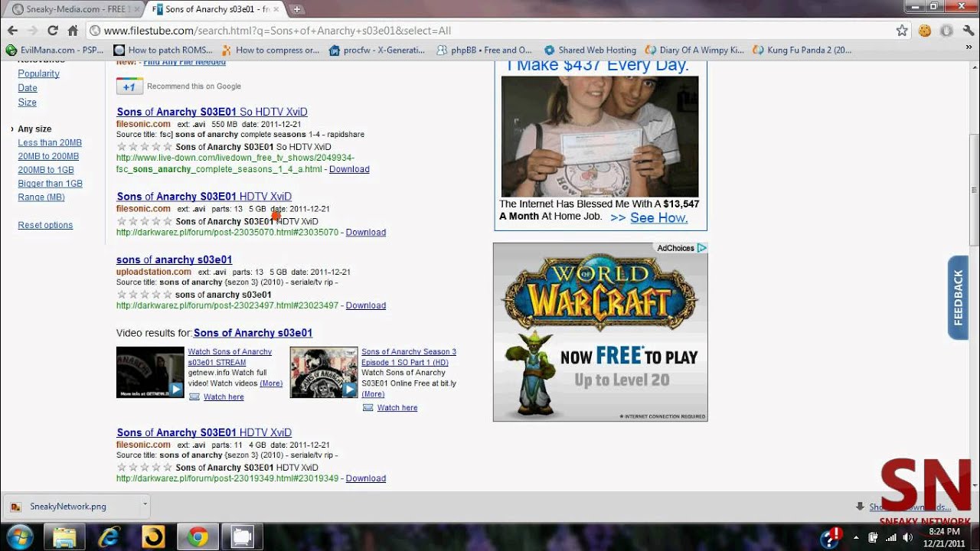Click the Google +1 button
980x551 pixels.
coord(129,86)
